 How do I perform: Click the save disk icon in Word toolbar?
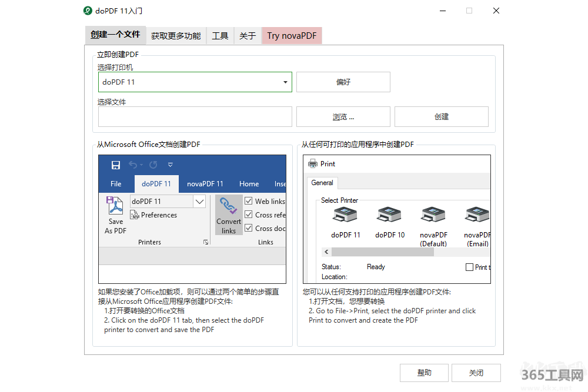[116, 165]
